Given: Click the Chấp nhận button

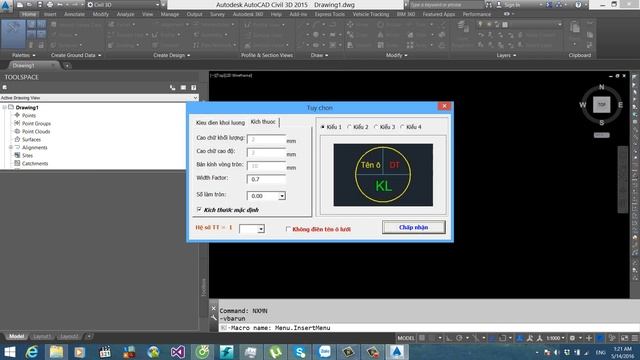Looking at the screenshot, I should click(x=413, y=227).
